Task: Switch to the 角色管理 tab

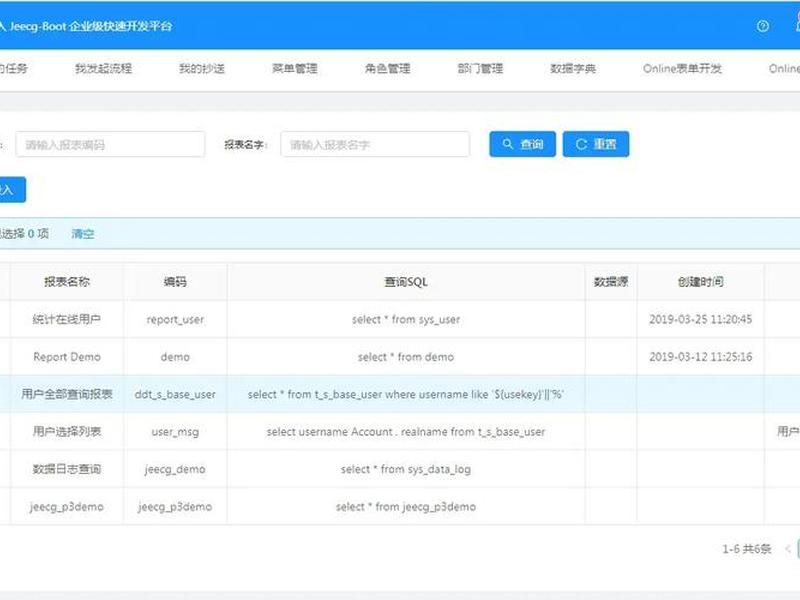Action: [x=388, y=68]
